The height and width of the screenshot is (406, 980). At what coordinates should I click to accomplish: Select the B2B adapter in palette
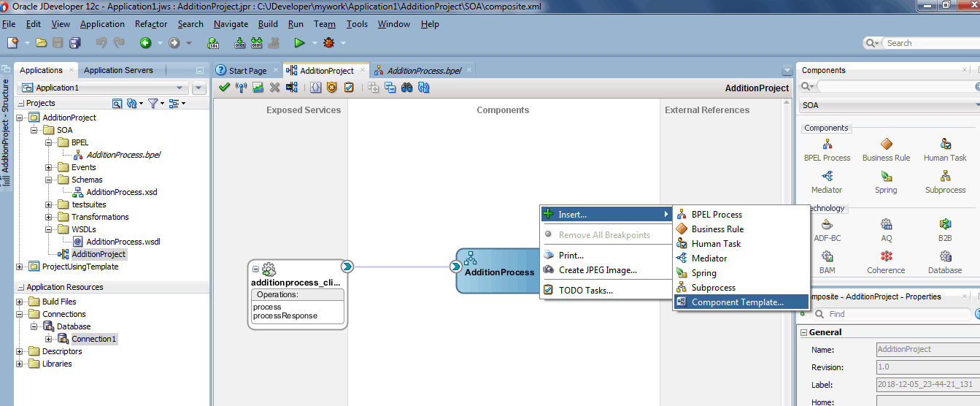click(945, 231)
